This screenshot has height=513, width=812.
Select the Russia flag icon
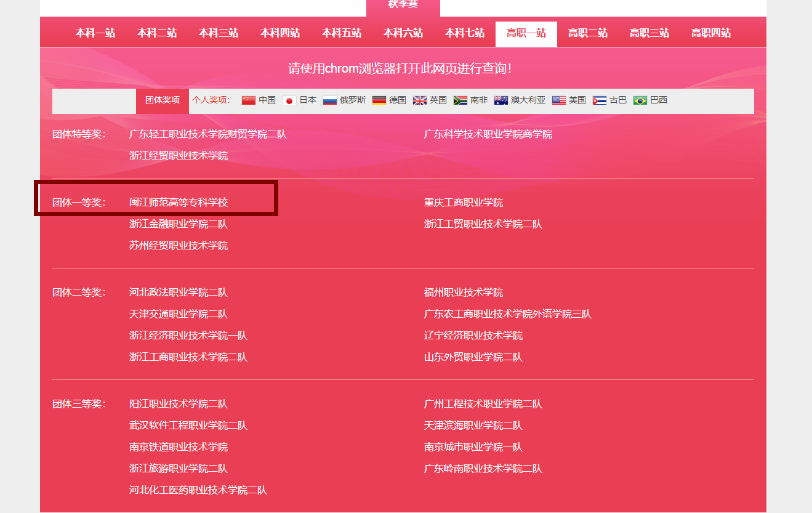coord(330,100)
